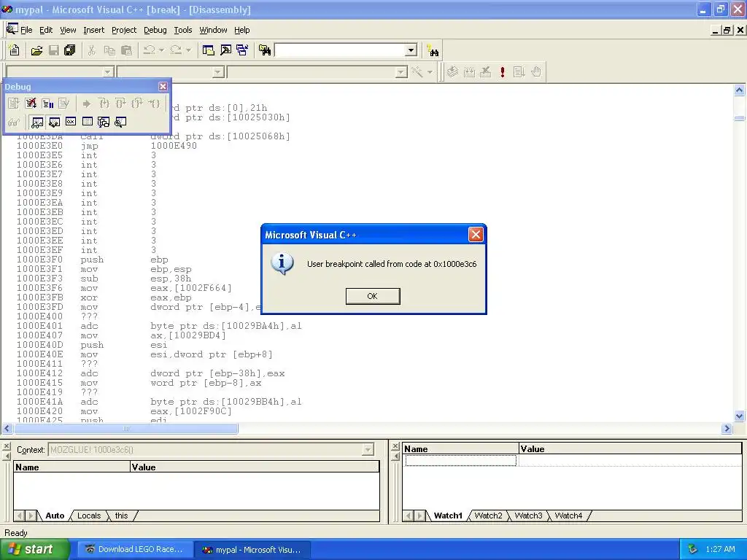This screenshot has width=747, height=560.
Task: Open the Redo history dropdown arrow
Action: click(x=188, y=50)
